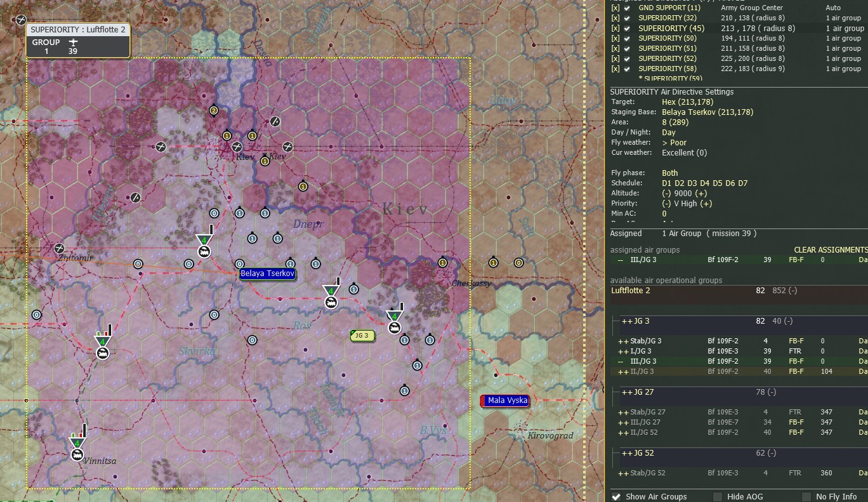Click the -- icon for III./JG 3 under JG 3
The height and width of the screenshot is (502, 868).
click(x=622, y=361)
